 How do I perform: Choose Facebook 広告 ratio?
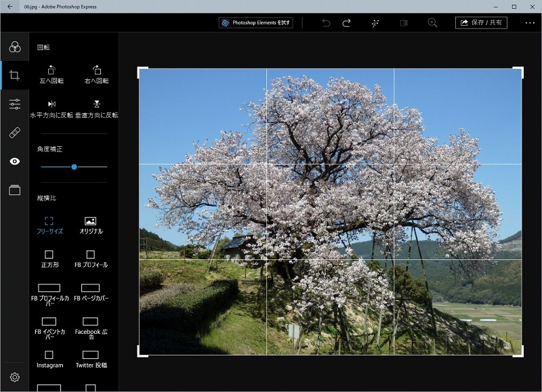(x=91, y=328)
